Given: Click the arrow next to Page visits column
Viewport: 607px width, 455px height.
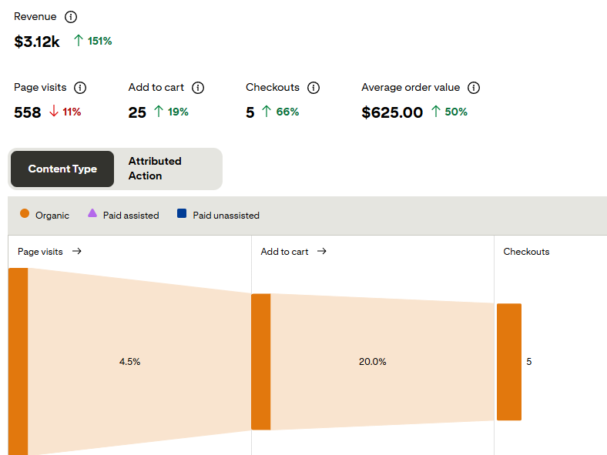Looking at the screenshot, I should click(77, 252).
